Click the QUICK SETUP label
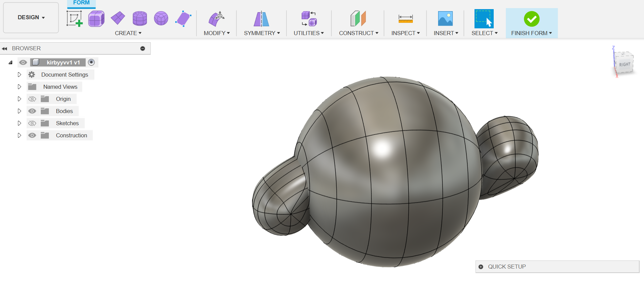Screen dimensions: 644x303 507,267
